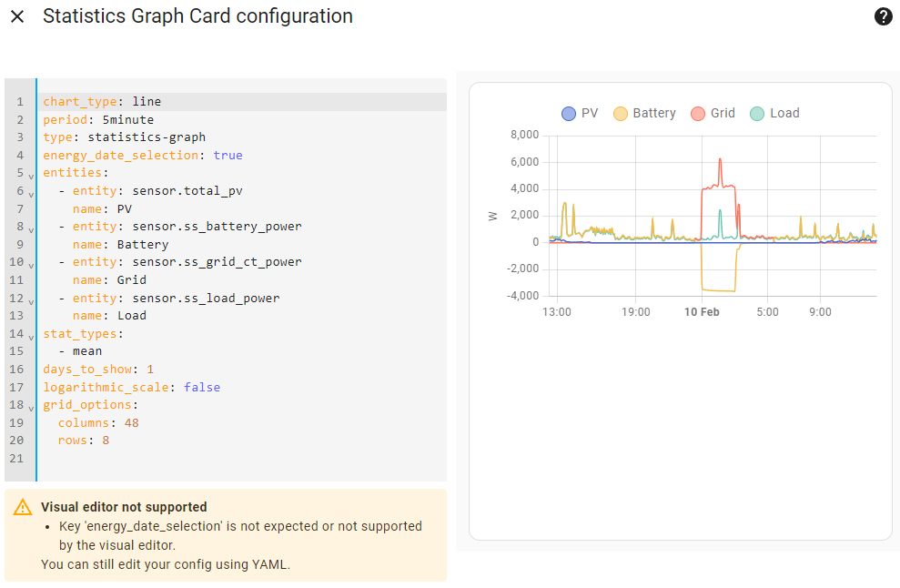900x588 pixels.
Task: Click the 'Statistics Graph Card configuration' title
Action: coord(198,16)
